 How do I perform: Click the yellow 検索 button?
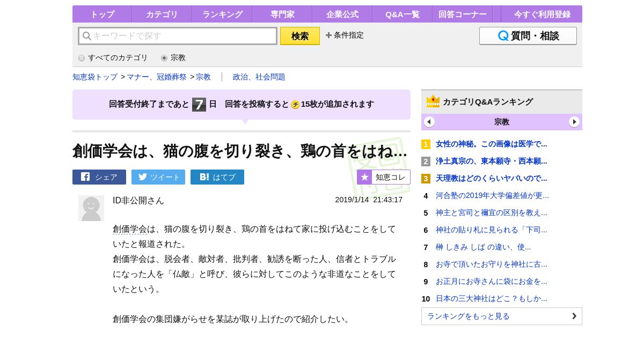(x=300, y=36)
